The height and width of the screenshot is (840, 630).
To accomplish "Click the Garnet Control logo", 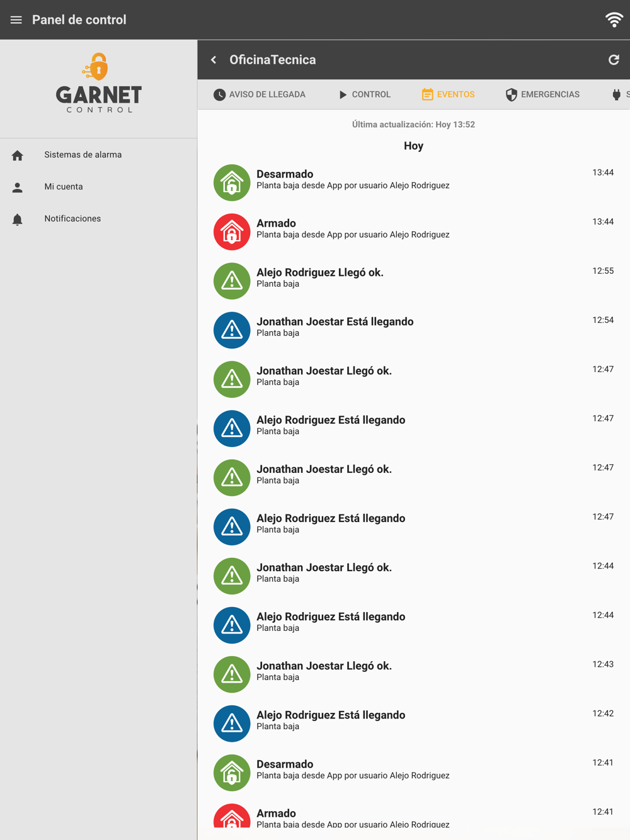I will [x=99, y=83].
